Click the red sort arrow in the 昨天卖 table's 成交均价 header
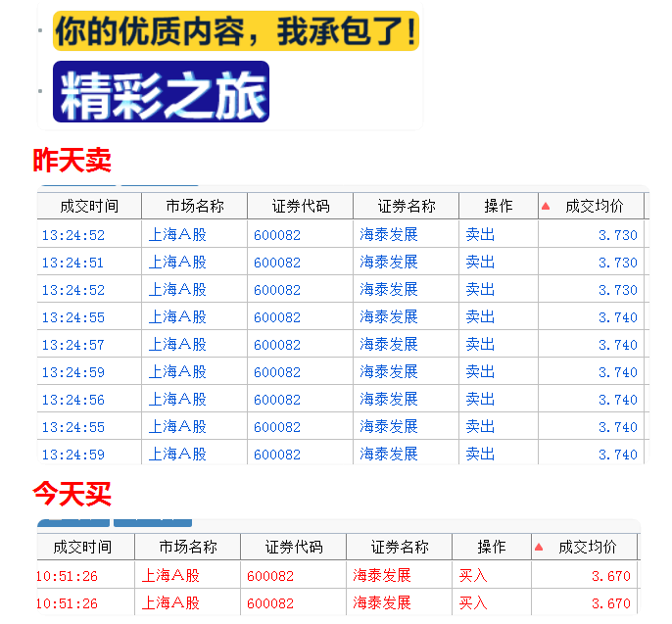The width and height of the screenshot is (672, 624). tap(546, 206)
